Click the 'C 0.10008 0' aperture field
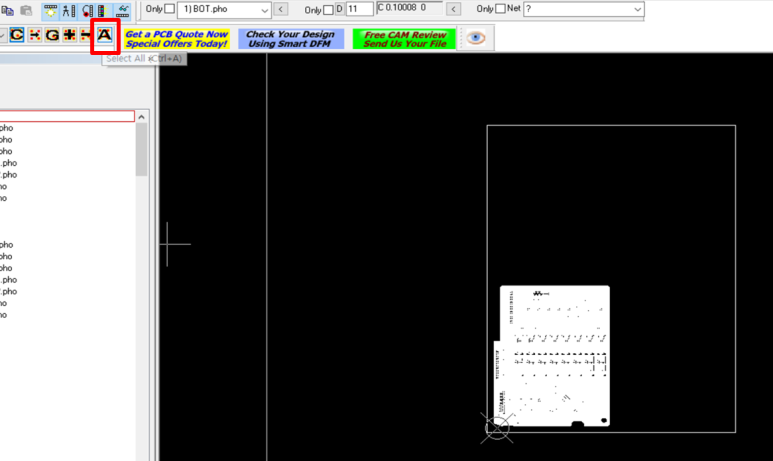Viewport: 773px width, 461px height. (x=409, y=8)
